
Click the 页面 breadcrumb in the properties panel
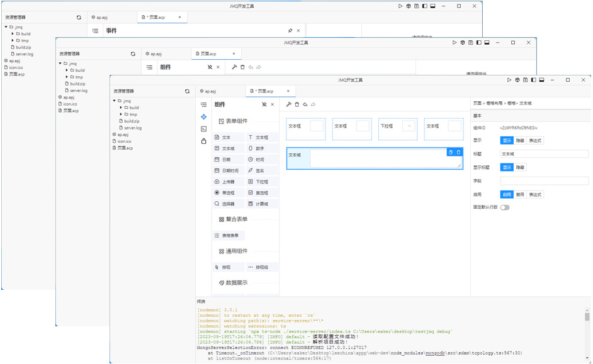477,103
